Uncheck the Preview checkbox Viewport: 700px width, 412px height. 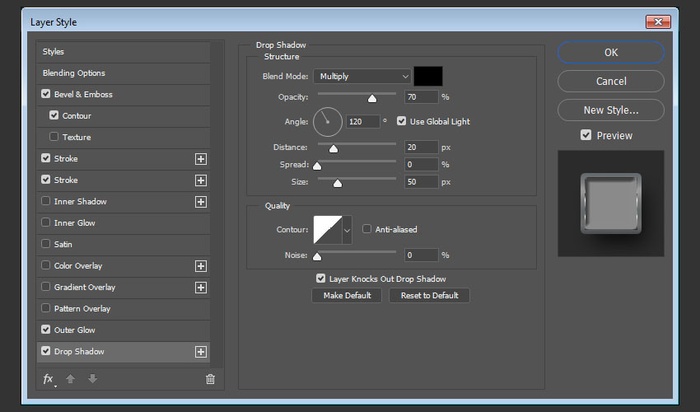tap(586, 136)
